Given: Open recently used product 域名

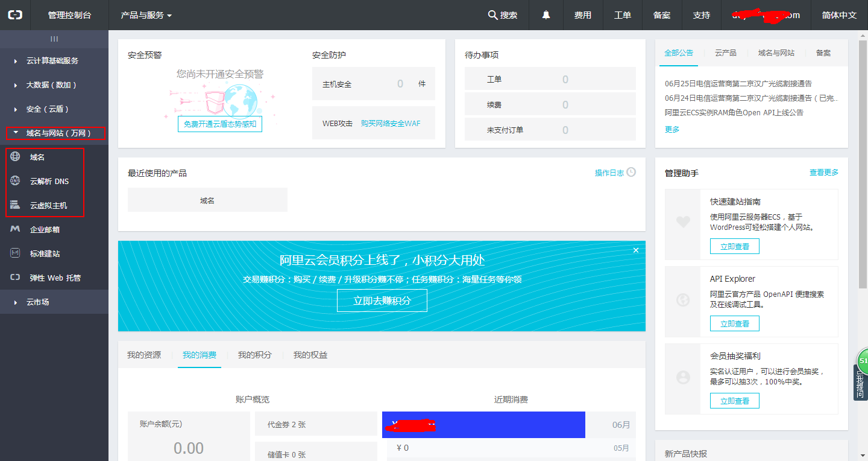Looking at the screenshot, I should pyautogui.click(x=207, y=200).
